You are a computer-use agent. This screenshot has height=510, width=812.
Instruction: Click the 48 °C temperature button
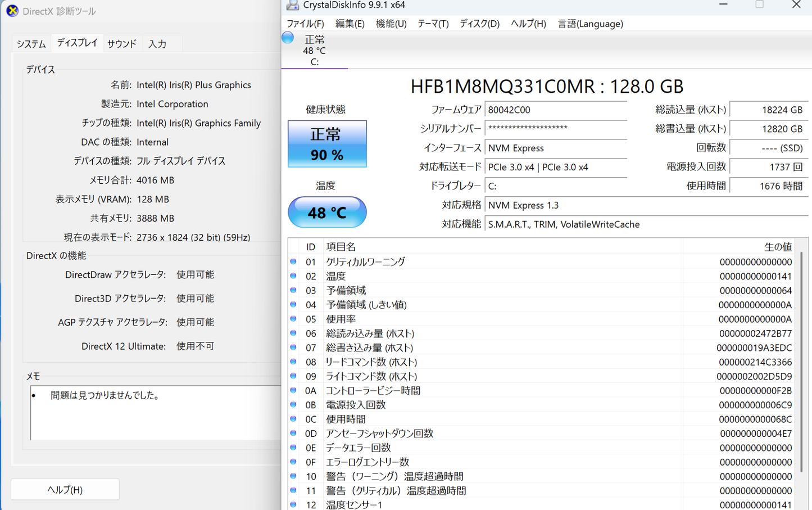point(327,213)
